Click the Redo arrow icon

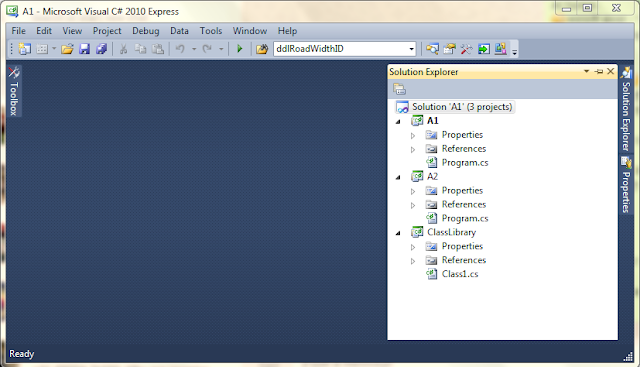pos(207,49)
